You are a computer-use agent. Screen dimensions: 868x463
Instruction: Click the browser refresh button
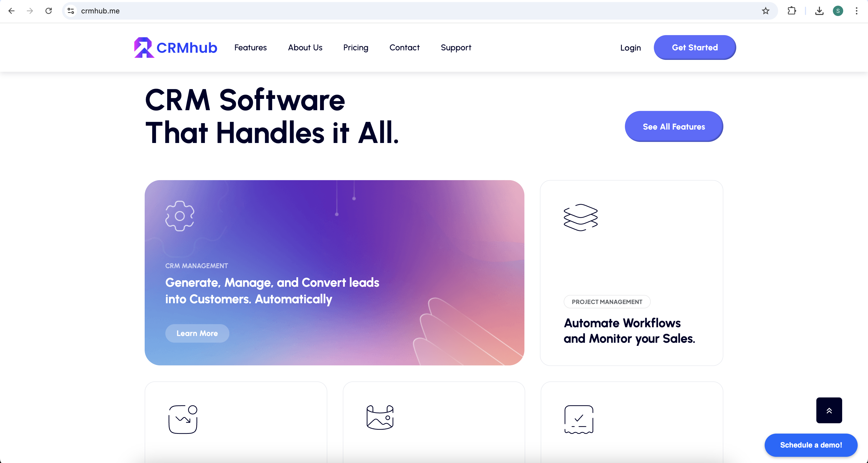(48, 10)
